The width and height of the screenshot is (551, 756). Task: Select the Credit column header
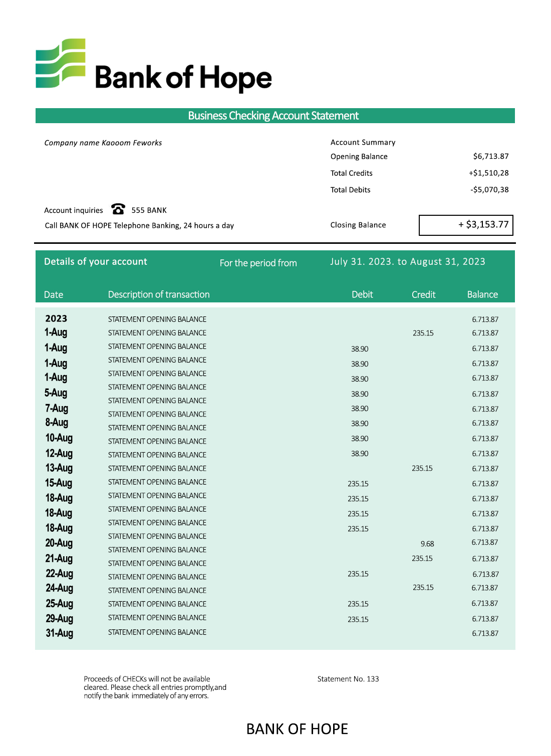tap(423, 294)
